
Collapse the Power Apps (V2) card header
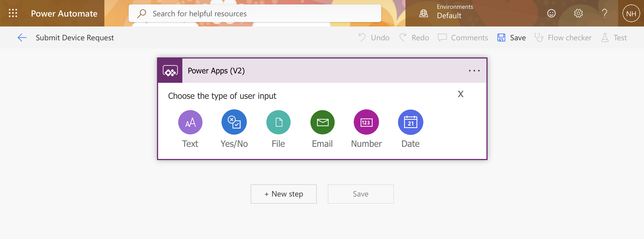point(322,71)
